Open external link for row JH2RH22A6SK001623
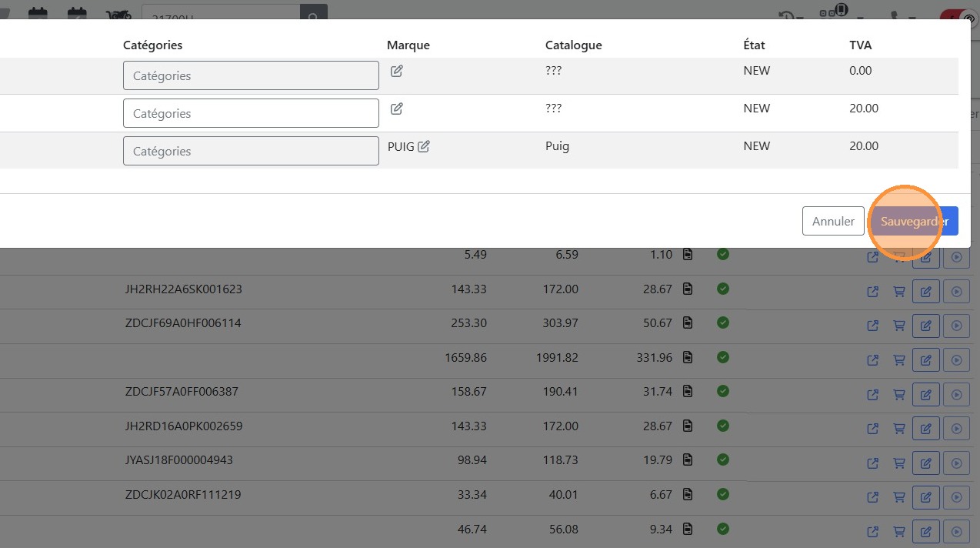This screenshot has height=548, width=980. (872, 292)
